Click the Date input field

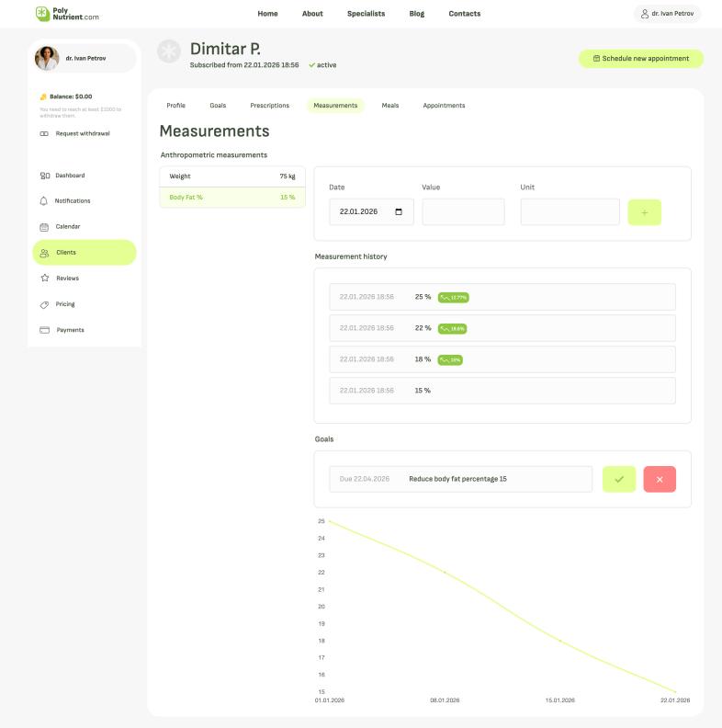[371, 211]
